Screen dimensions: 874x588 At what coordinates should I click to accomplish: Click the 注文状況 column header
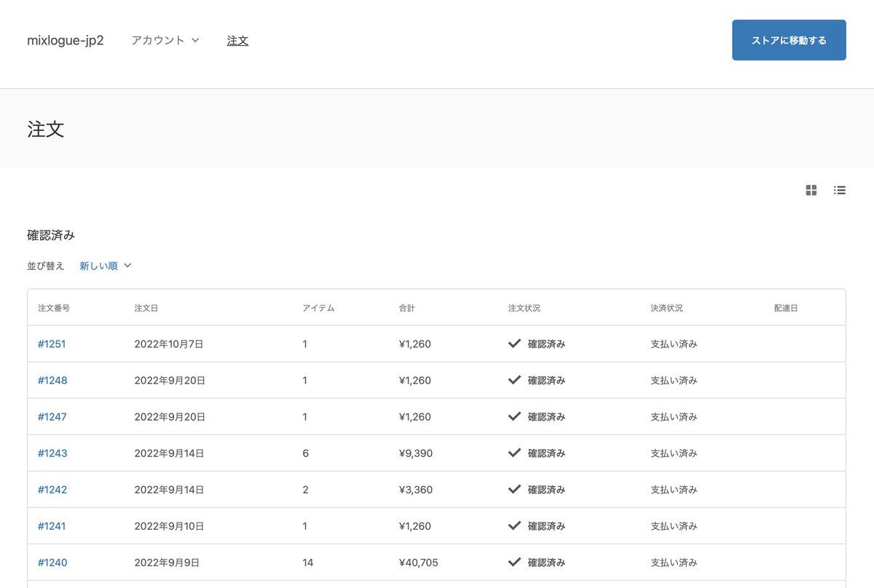[524, 308]
